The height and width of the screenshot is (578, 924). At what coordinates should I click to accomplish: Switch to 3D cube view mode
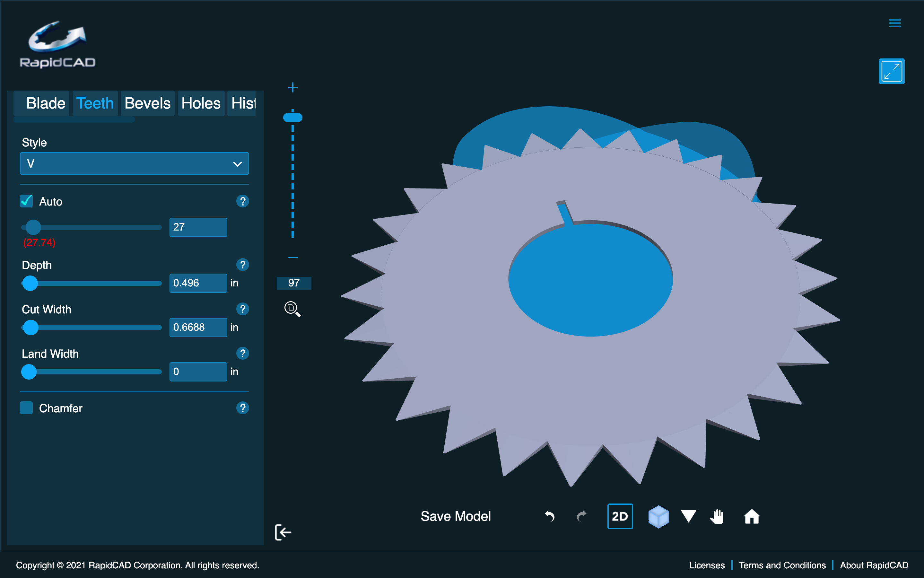click(658, 516)
